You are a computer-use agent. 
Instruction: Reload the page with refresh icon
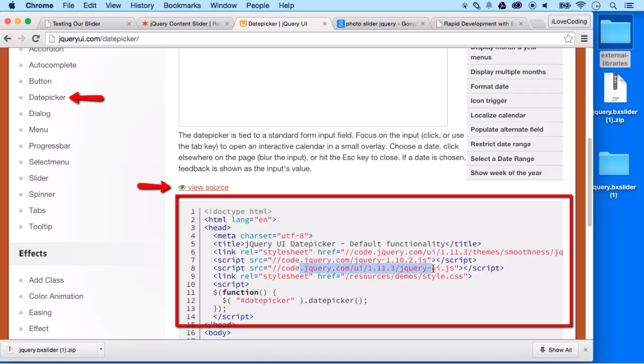(36, 39)
